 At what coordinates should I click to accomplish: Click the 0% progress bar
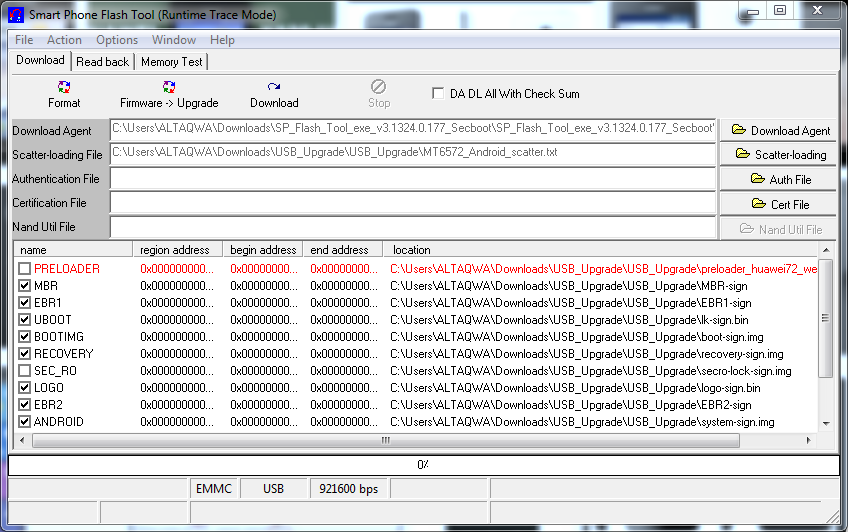(x=423, y=465)
